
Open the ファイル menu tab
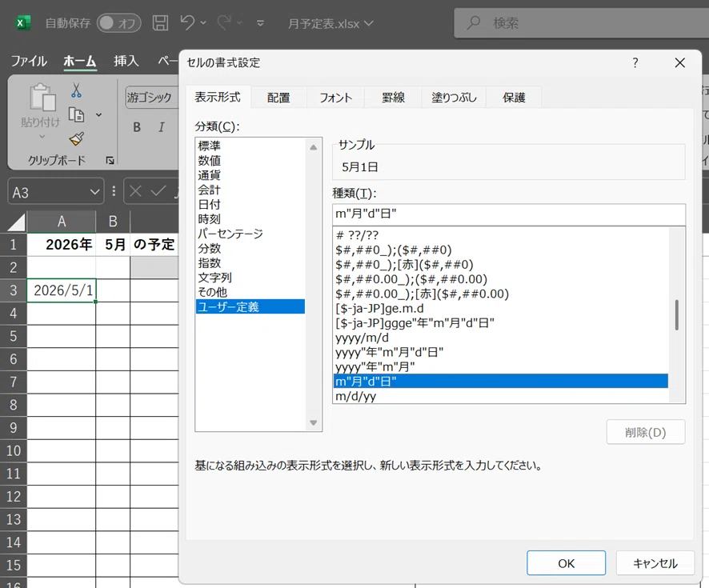click(29, 61)
